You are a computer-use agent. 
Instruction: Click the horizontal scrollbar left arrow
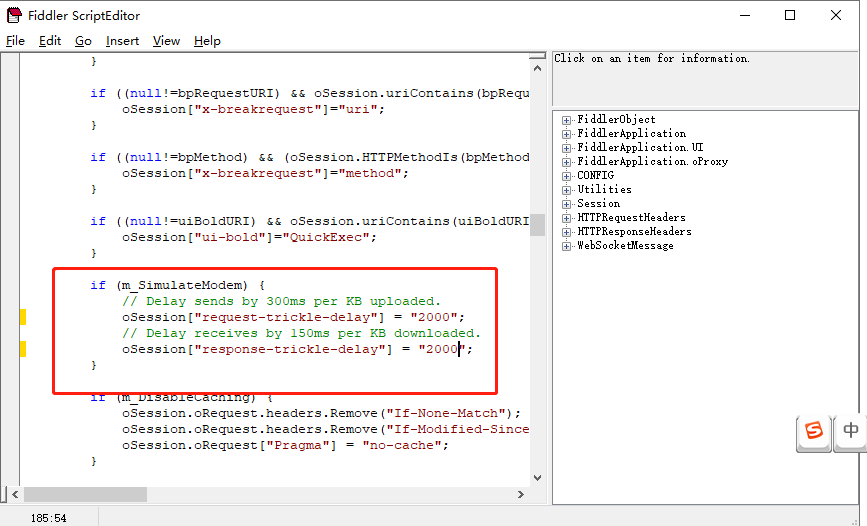tap(15, 494)
